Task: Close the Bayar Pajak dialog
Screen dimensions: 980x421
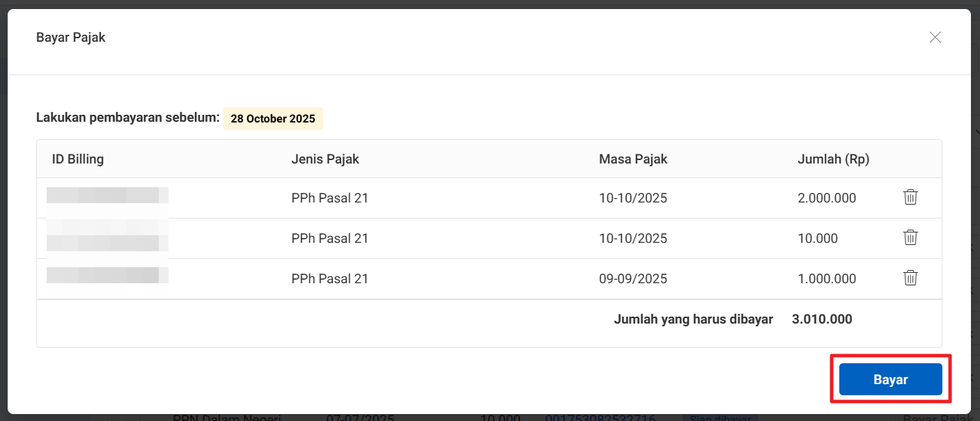Action: click(935, 38)
